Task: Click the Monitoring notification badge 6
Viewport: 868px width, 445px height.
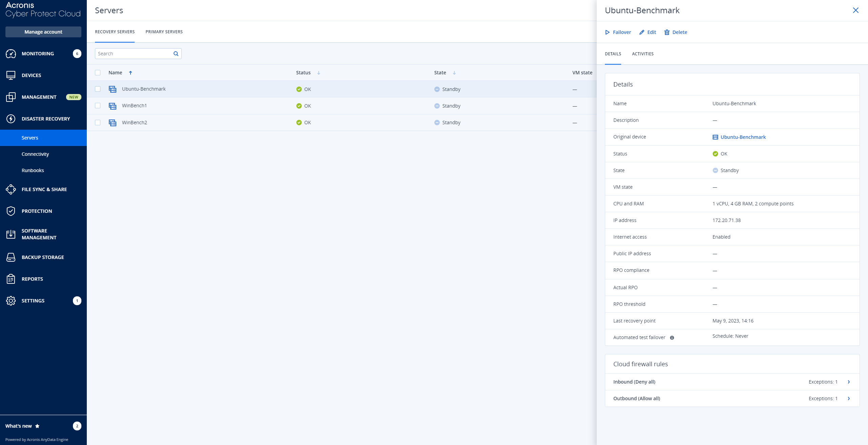Action: pyautogui.click(x=77, y=54)
